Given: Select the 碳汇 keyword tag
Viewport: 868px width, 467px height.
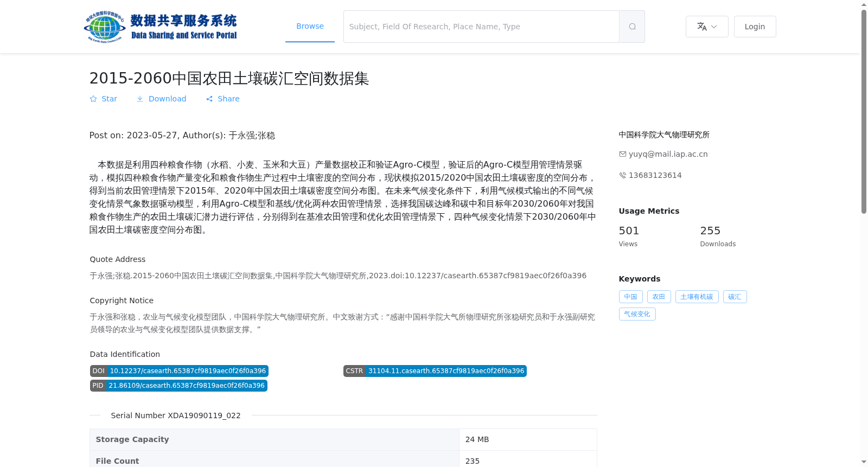Looking at the screenshot, I should [x=735, y=297].
